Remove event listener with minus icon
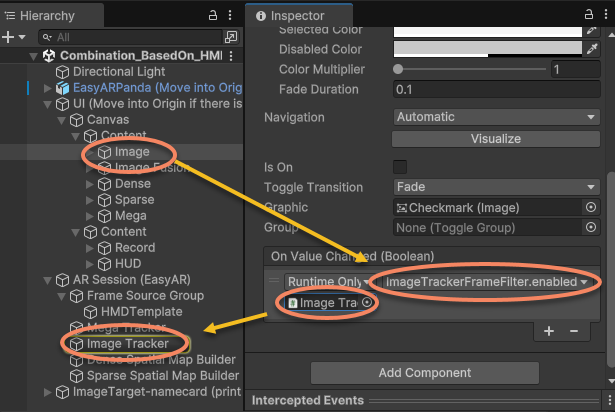 tap(574, 330)
